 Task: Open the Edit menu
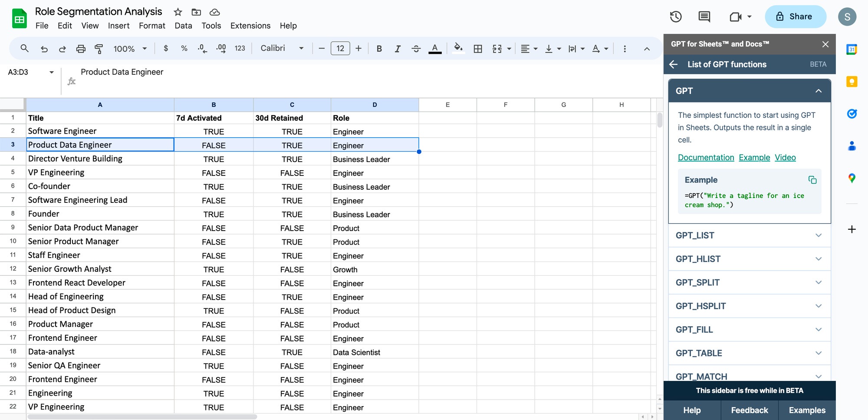tap(65, 26)
